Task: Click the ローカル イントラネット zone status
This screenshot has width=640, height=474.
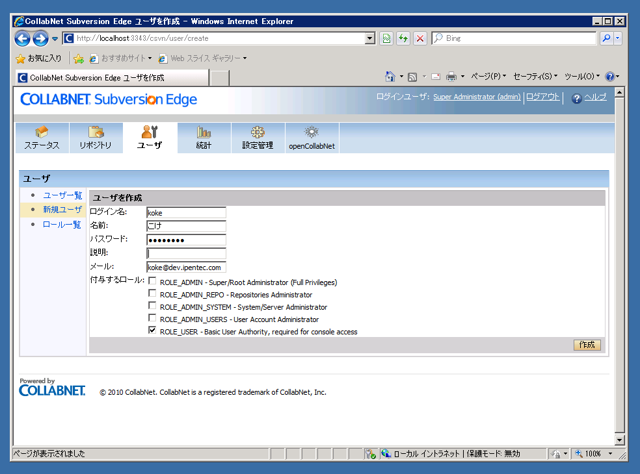Action: pos(426,454)
